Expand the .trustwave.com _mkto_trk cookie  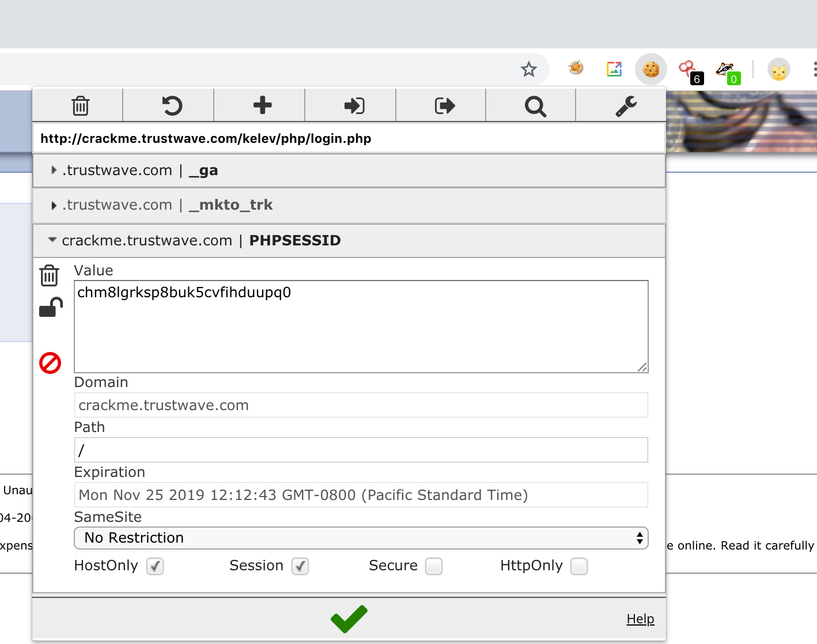pyautogui.click(x=349, y=205)
